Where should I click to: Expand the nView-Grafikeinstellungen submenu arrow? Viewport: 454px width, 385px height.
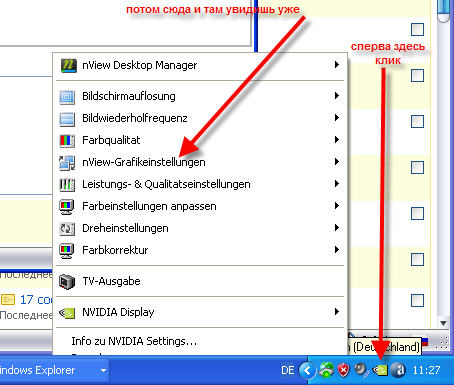coord(337,162)
